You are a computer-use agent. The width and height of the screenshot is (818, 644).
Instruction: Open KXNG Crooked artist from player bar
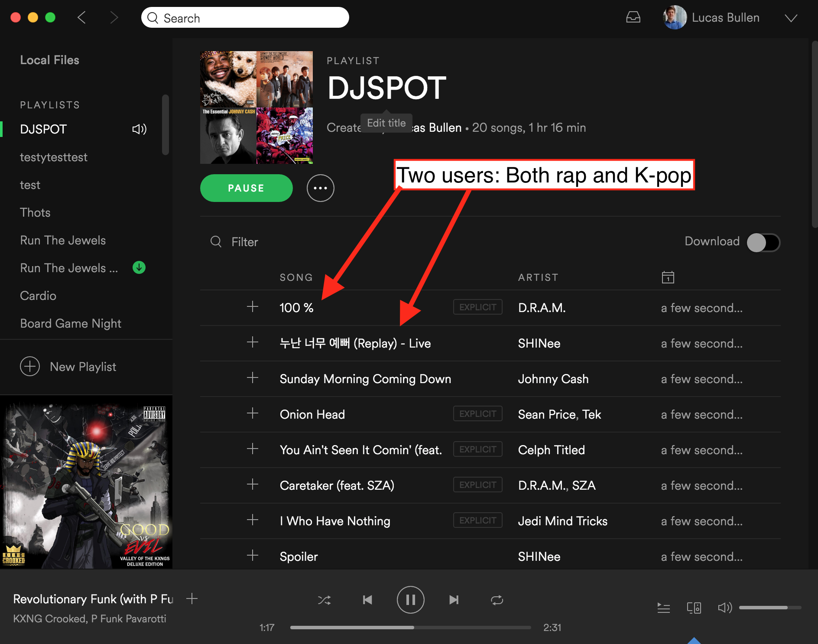(50, 618)
